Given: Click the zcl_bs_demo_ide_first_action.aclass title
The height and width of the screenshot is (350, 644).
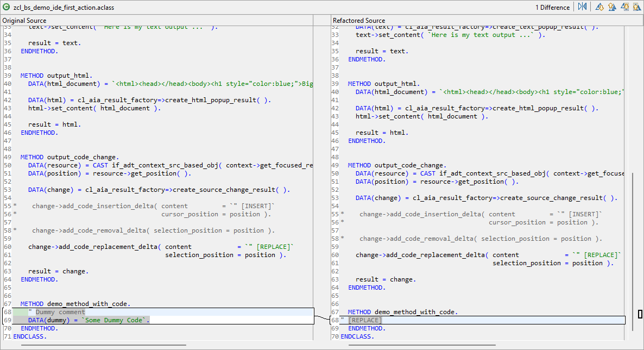Looking at the screenshot, I should point(64,8).
